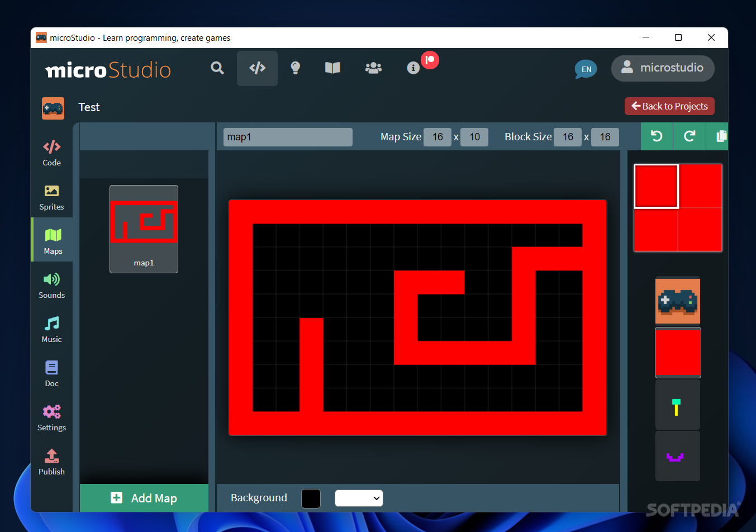The image size is (756, 532).
Task: Open the microstudio user account button
Action: click(663, 68)
